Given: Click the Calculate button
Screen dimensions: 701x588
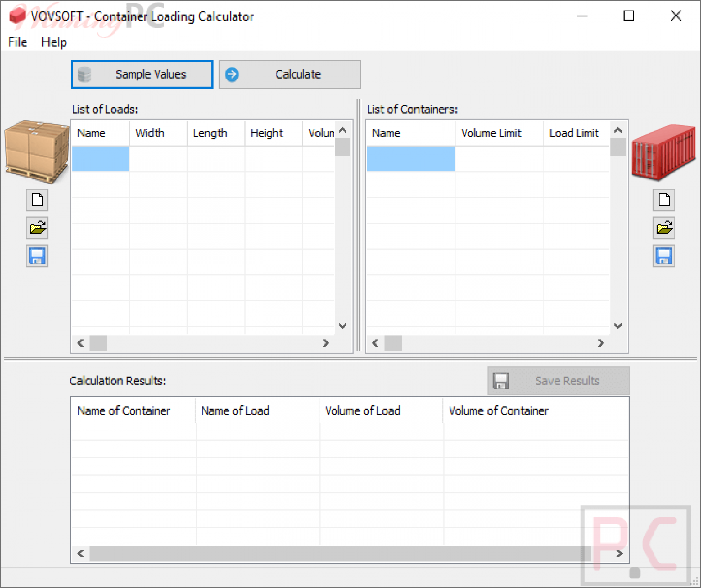Looking at the screenshot, I should click(289, 74).
